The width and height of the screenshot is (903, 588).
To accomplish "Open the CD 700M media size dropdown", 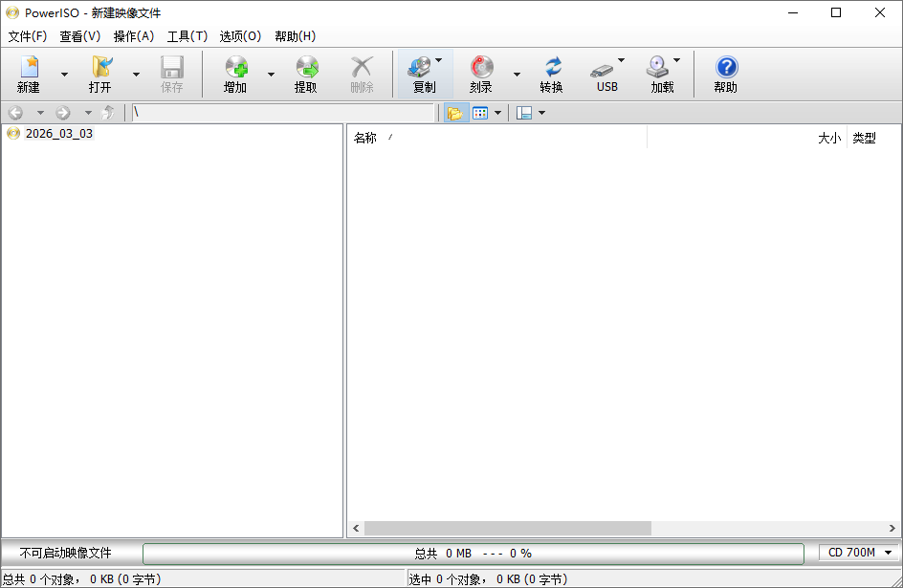I will coord(859,553).
